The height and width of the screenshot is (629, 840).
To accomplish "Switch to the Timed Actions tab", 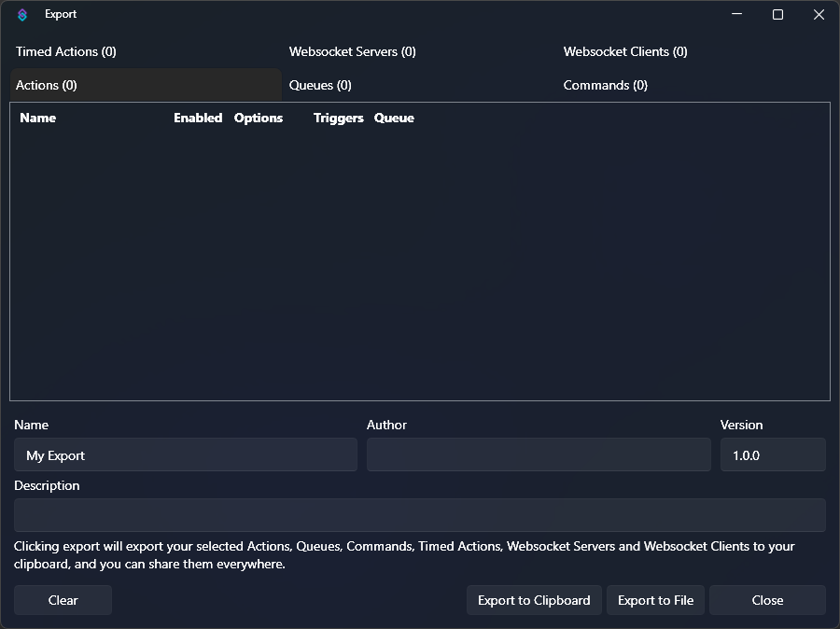I will click(65, 51).
